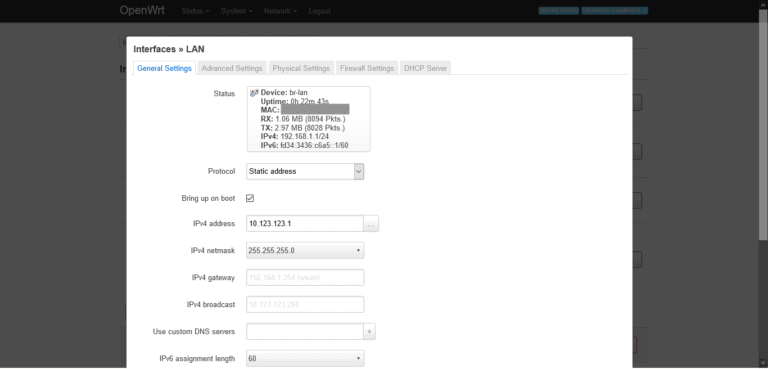Open the IPv6 assignment length dropdown
Image resolution: width=768 pixels, height=369 pixels.
pos(305,359)
